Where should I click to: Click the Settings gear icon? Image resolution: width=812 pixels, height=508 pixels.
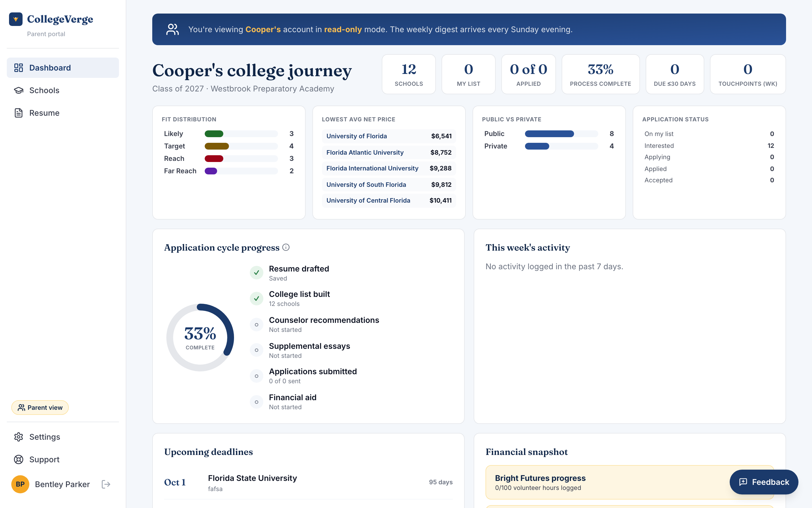pyautogui.click(x=18, y=437)
